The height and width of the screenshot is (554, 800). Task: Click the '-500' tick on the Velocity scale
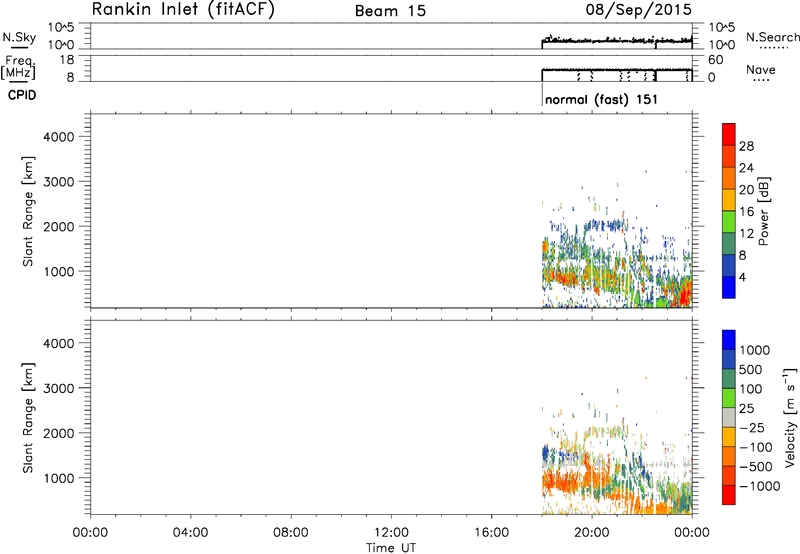tap(755, 466)
